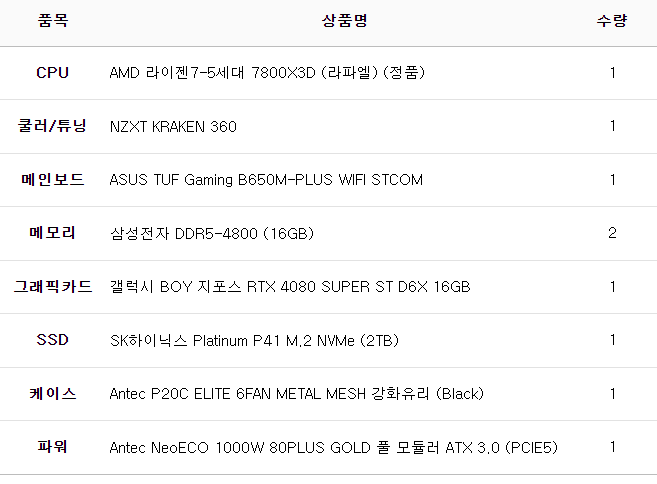Select the 케이스 category label
This screenshot has height=484, width=657.
(53, 393)
